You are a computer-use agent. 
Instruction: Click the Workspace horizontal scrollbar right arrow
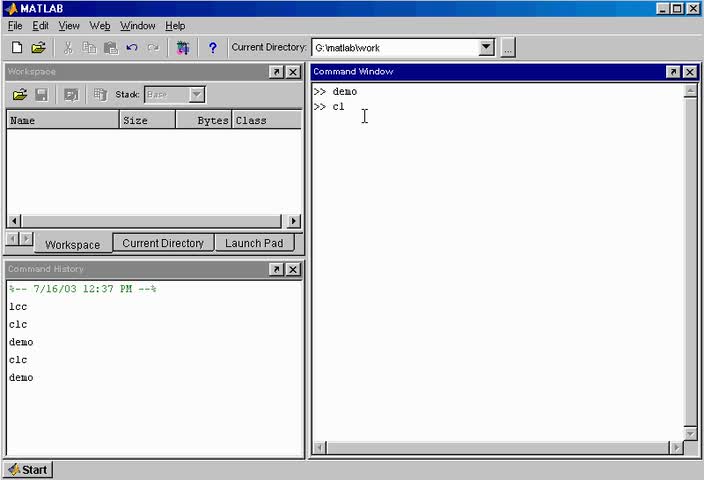pos(294,221)
